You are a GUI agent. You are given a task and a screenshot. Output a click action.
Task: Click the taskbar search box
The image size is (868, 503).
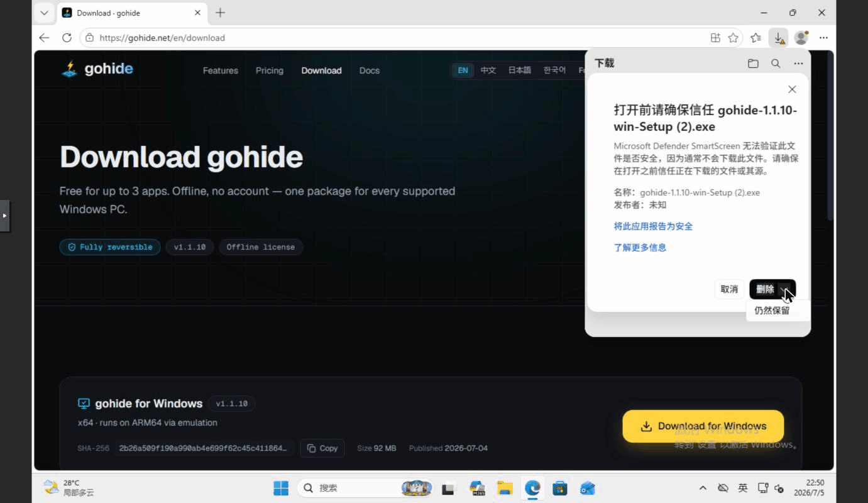pos(366,488)
